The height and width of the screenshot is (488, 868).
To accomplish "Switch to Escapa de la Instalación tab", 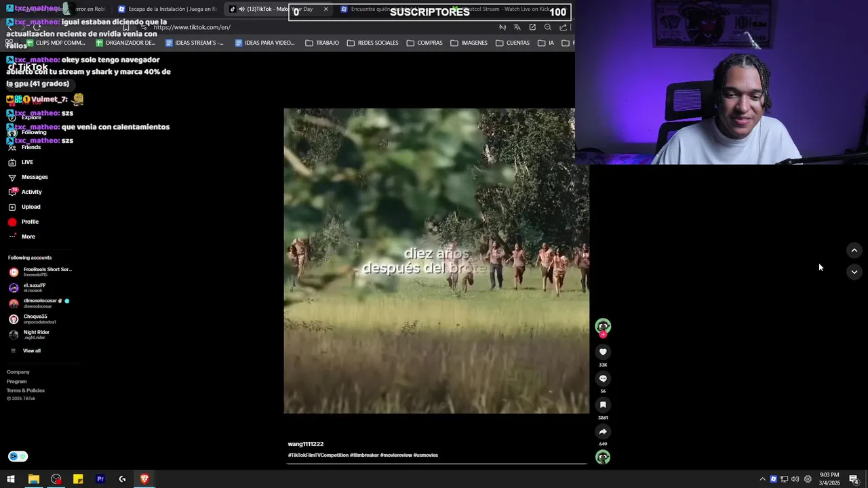I will pos(167,9).
